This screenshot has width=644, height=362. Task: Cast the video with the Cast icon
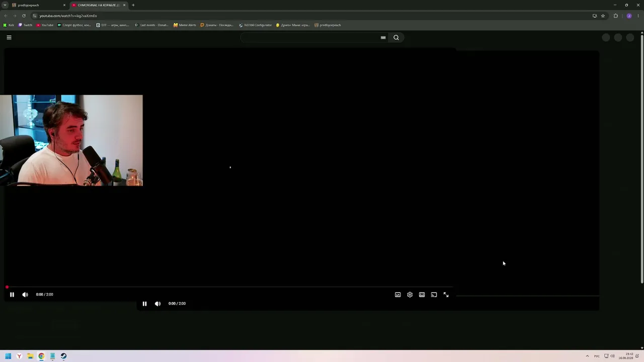click(434, 295)
